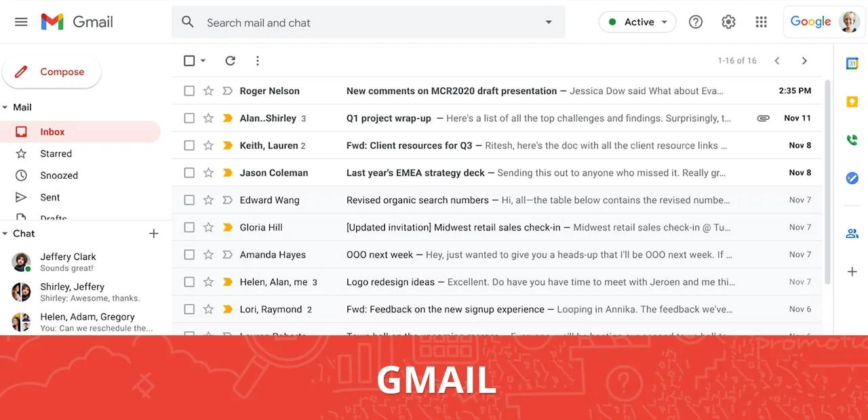Open the Google apps grid
The width and height of the screenshot is (868, 420).
[761, 22]
